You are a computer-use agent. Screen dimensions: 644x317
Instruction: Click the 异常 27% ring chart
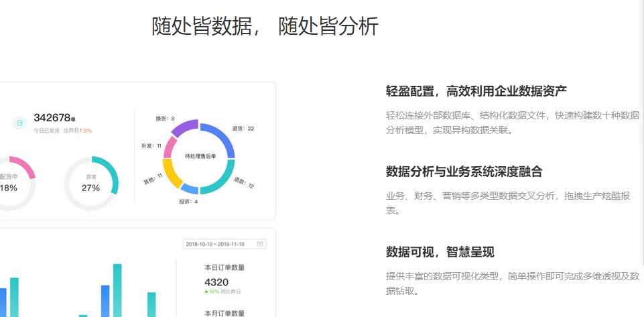click(90, 184)
